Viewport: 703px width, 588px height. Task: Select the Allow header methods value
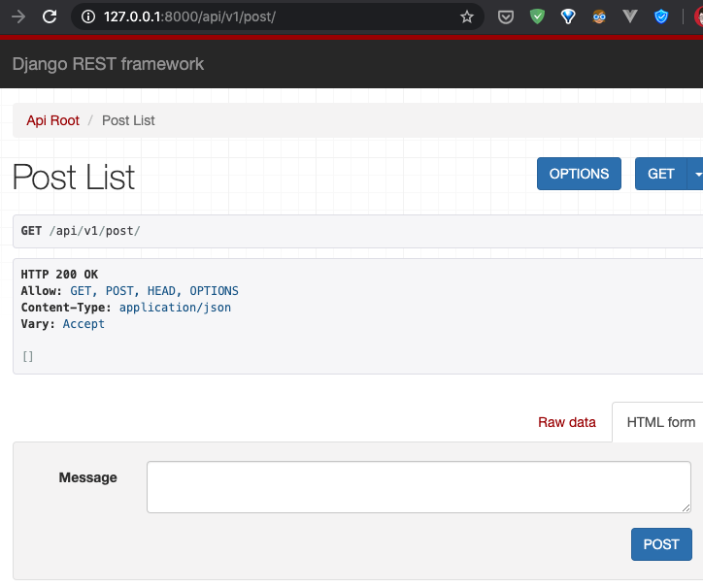154,291
